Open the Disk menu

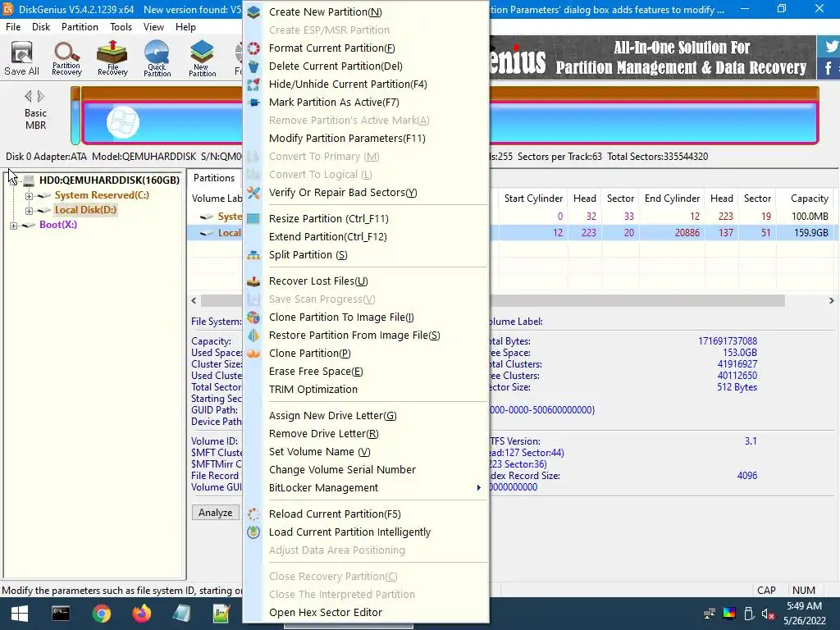click(41, 27)
